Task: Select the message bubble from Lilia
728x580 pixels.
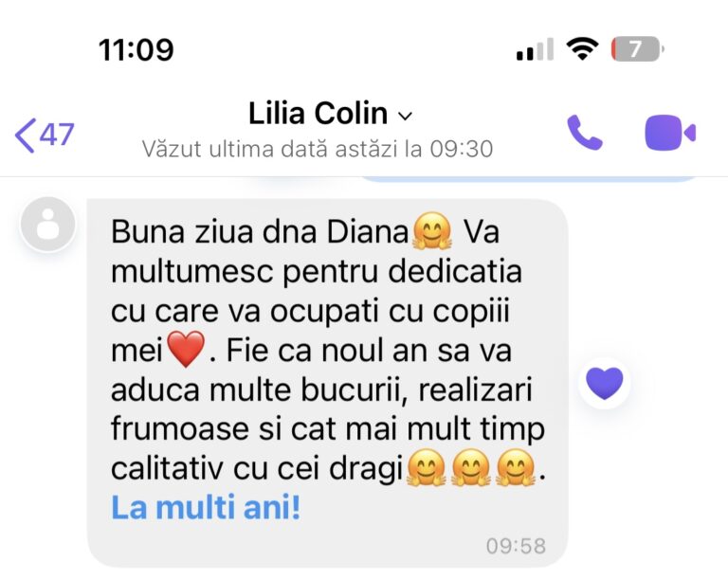Action: point(327,383)
